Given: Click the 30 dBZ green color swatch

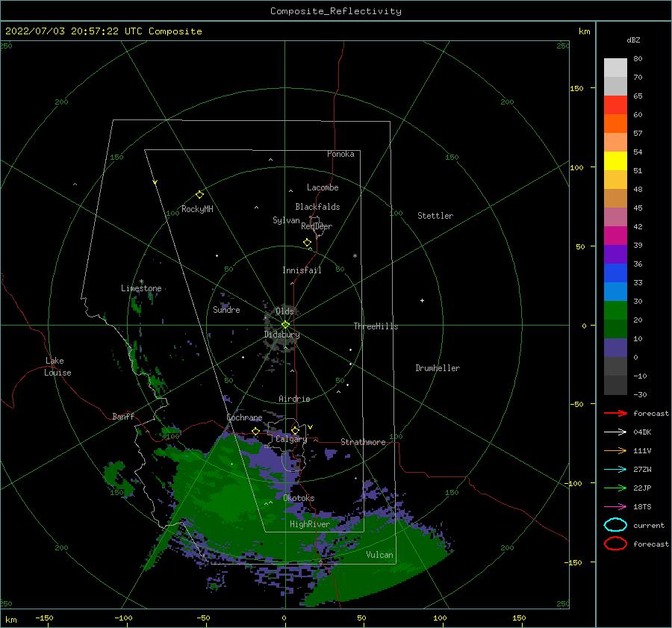Looking at the screenshot, I should click(615, 311).
